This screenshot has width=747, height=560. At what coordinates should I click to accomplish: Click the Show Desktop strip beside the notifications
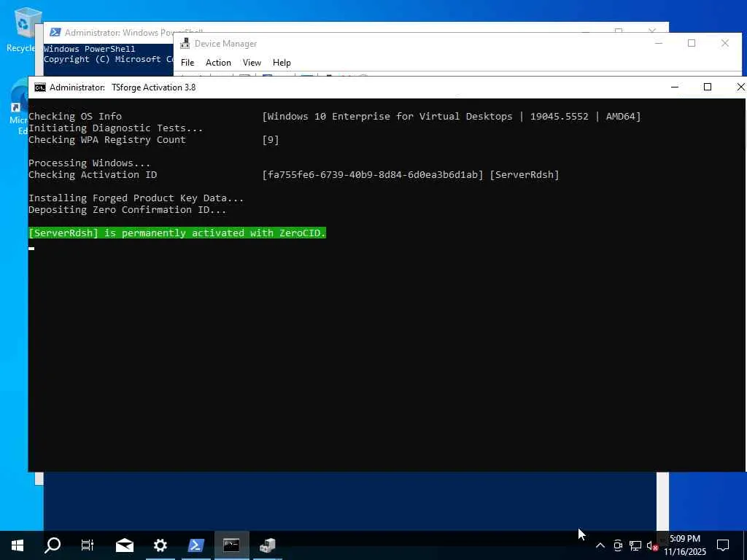click(745, 545)
